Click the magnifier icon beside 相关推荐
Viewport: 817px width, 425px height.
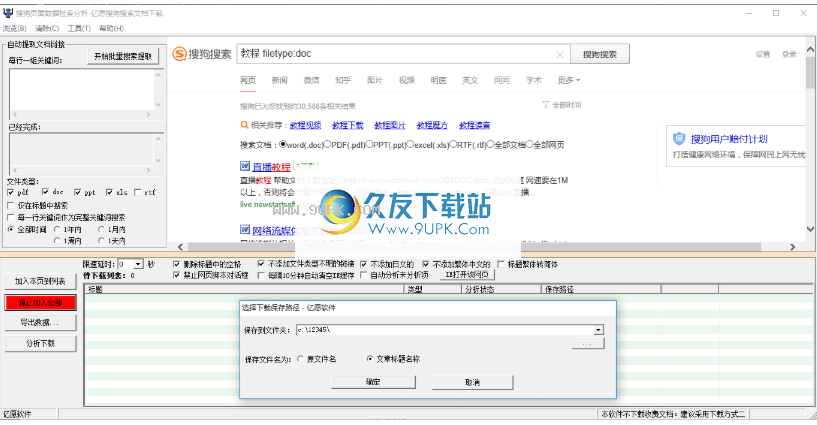click(x=244, y=125)
